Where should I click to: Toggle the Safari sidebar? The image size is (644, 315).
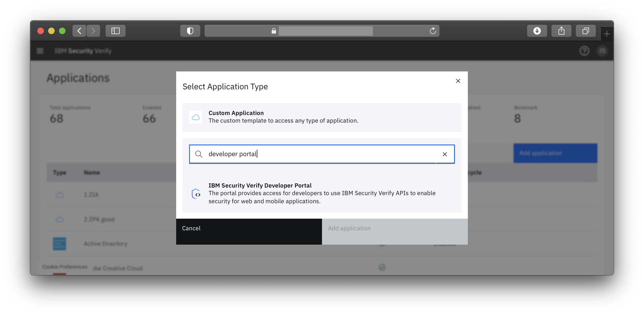tap(116, 31)
